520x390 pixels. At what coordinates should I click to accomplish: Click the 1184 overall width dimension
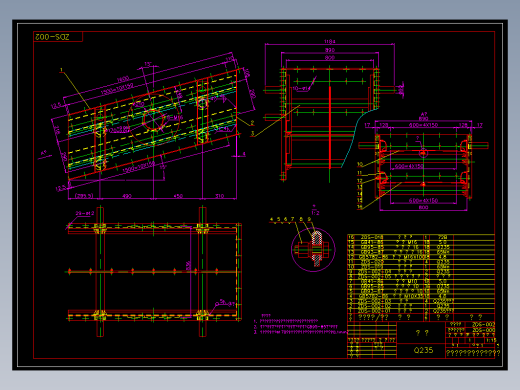click(x=329, y=41)
